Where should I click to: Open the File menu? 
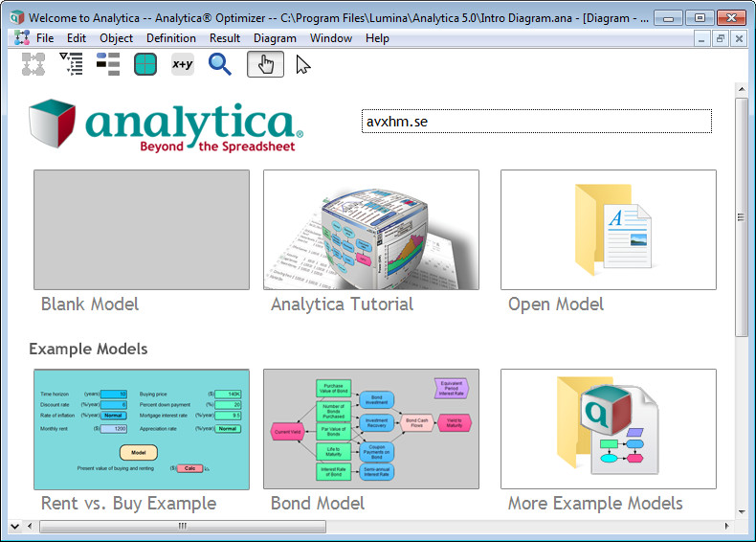coord(45,38)
